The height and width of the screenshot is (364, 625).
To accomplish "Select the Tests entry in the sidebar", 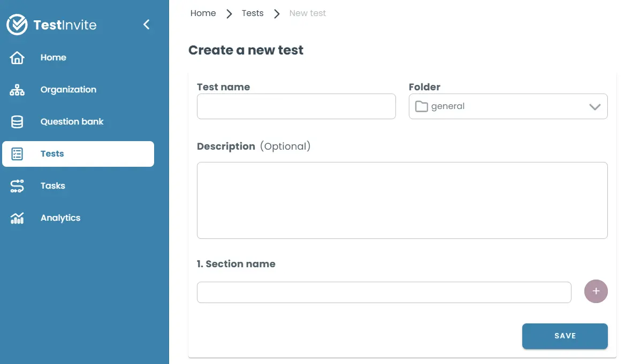I will pos(52,153).
